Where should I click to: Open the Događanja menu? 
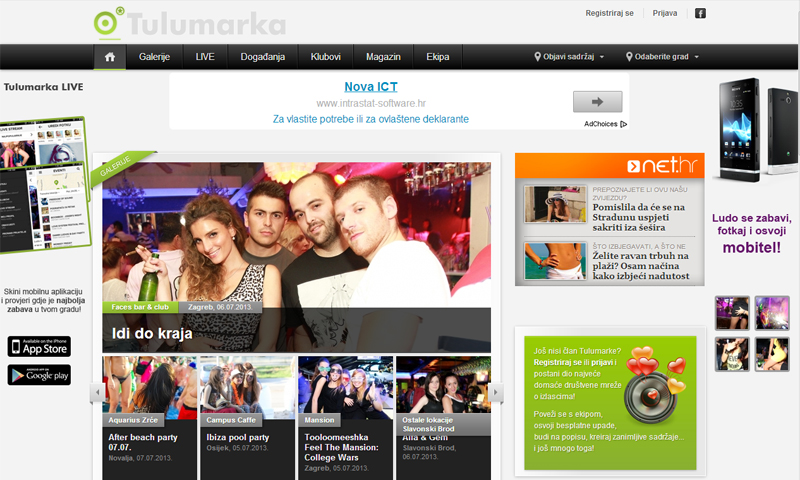point(263,57)
